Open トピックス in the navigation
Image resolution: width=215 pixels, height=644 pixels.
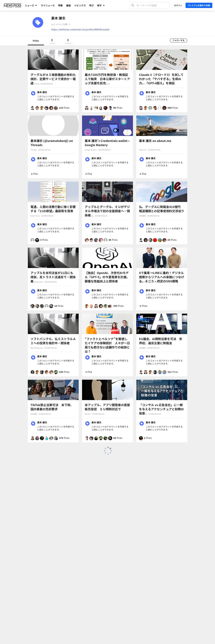click(80, 6)
